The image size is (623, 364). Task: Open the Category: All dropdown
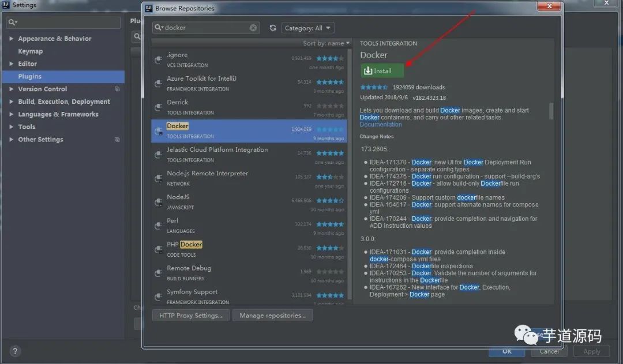tap(308, 28)
